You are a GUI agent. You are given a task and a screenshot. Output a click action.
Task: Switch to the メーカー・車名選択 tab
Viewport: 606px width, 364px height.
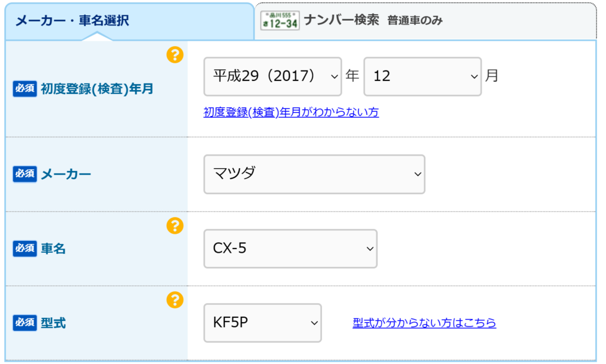pos(72,21)
